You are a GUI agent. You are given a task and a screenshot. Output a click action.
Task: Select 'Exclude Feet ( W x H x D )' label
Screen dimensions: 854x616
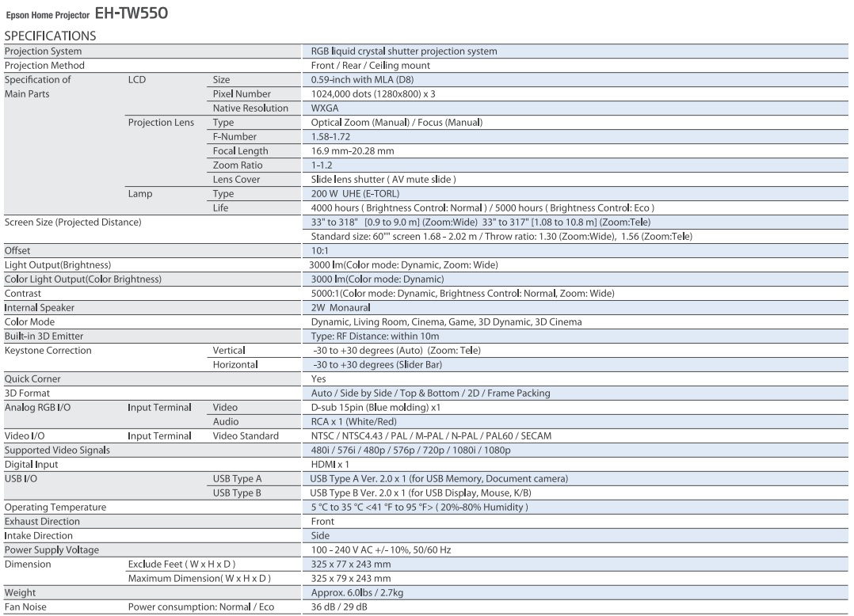[182, 565]
